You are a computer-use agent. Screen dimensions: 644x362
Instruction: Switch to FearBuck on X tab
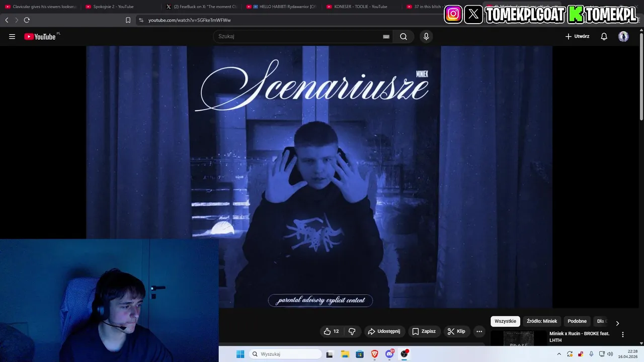coord(201,7)
